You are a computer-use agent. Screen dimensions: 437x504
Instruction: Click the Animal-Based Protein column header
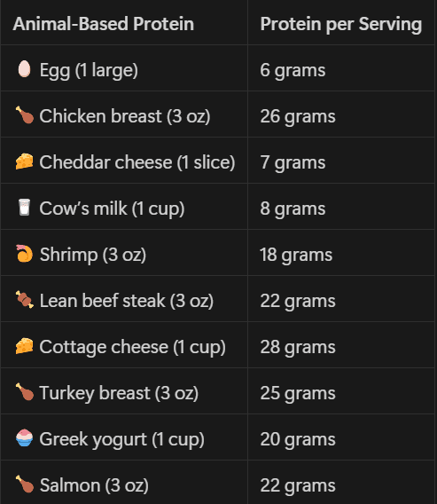click(x=104, y=24)
